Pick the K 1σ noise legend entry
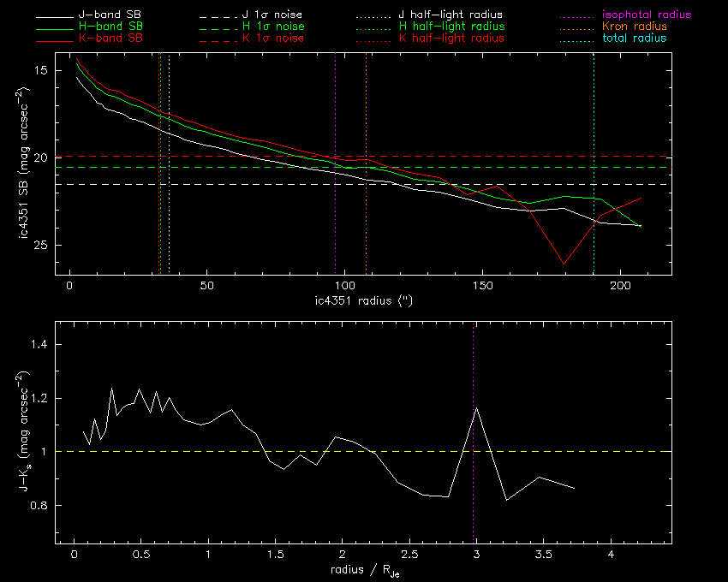 coord(272,39)
